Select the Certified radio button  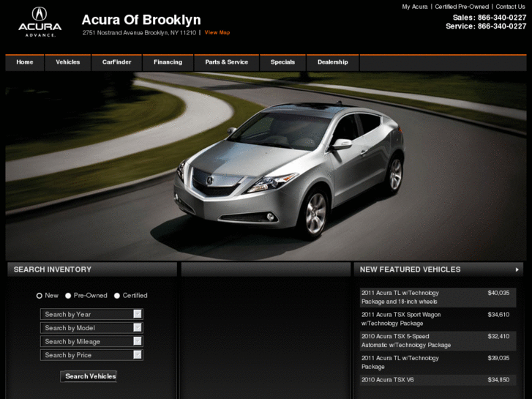point(117,296)
